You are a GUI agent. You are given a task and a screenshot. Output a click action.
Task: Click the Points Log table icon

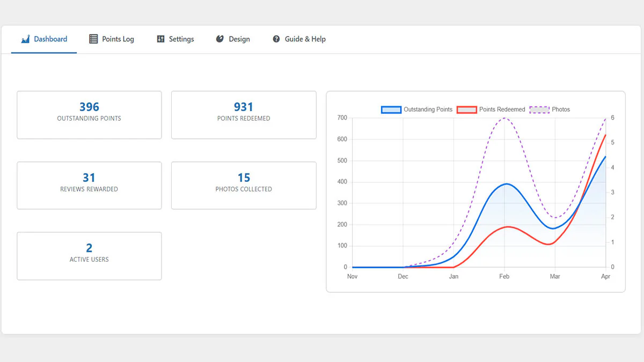pyautogui.click(x=93, y=39)
